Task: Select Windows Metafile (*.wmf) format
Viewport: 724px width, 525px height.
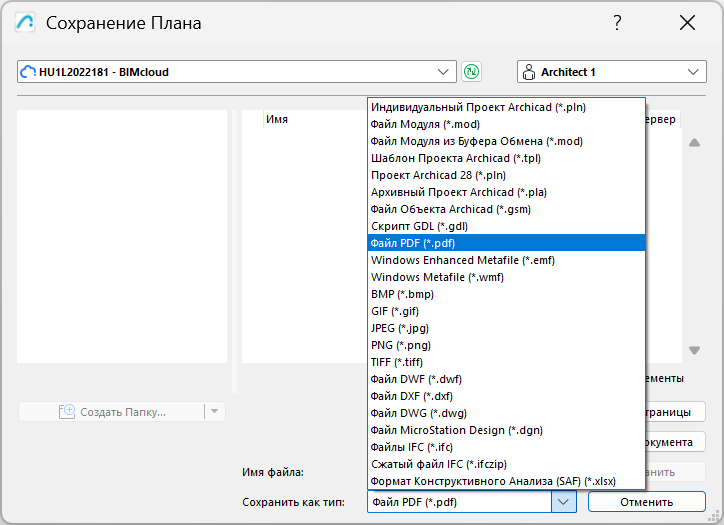Action: 507,277
